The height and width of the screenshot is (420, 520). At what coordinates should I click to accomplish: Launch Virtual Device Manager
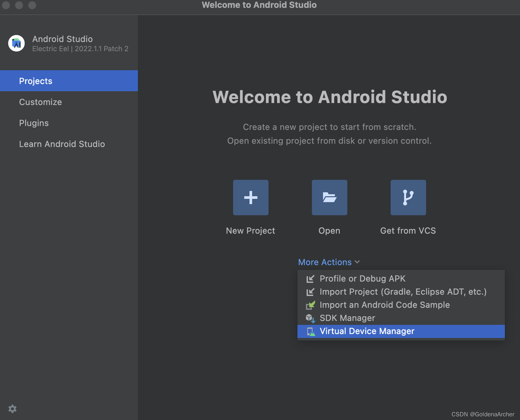tap(401, 331)
